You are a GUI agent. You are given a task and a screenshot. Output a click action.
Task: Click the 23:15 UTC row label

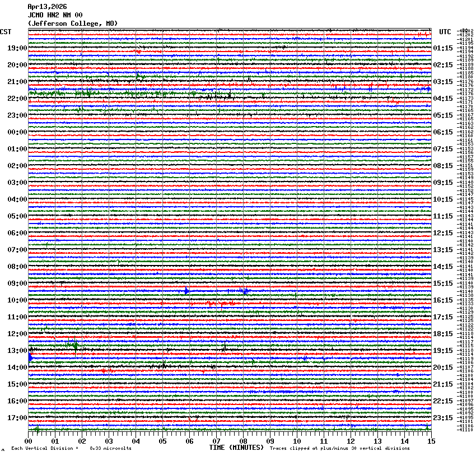(443, 418)
